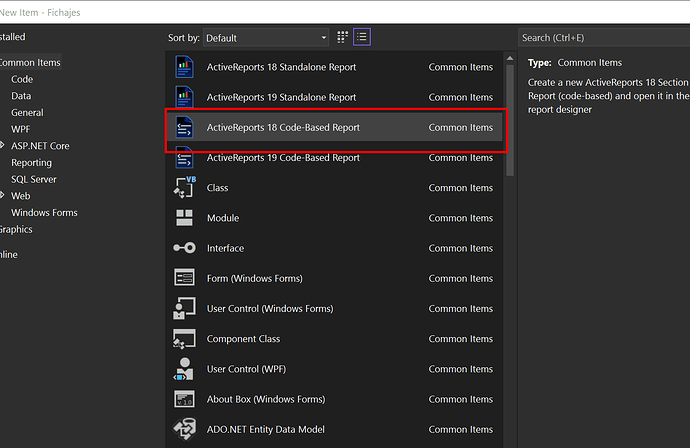
Task: Choose ActiveReports 19 Code-Based Report icon
Action: click(184, 158)
